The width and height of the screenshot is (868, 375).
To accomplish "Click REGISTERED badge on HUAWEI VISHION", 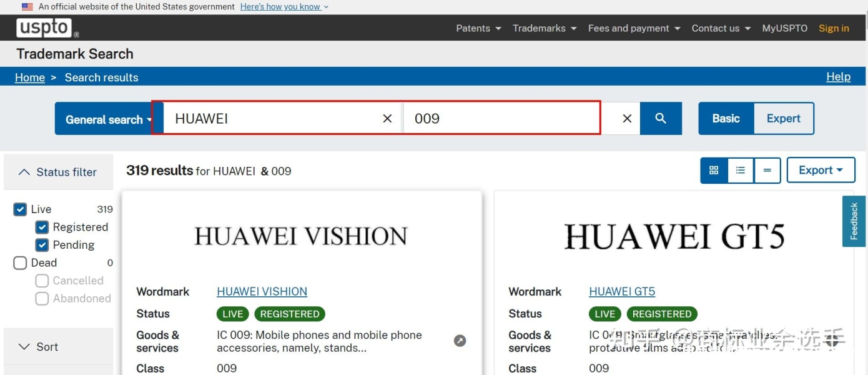I will pos(290,314).
